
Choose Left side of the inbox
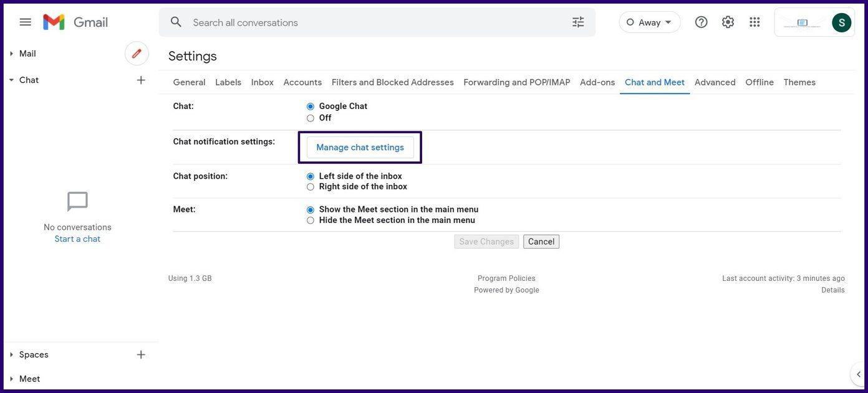tap(311, 177)
